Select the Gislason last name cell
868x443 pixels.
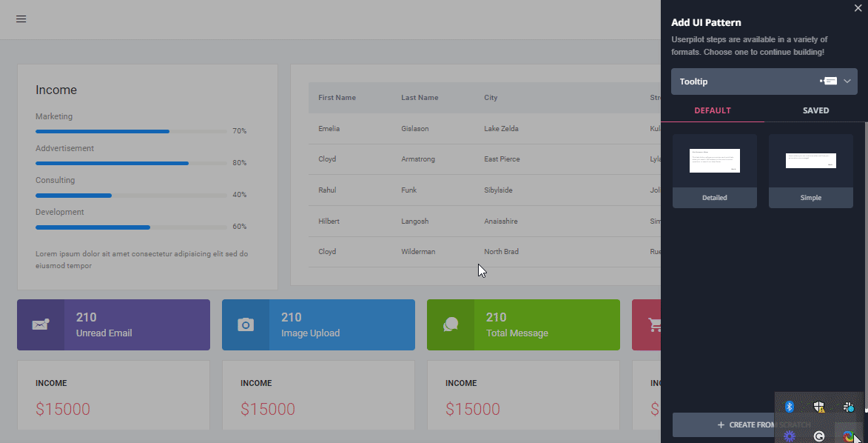[x=414, y=129]
